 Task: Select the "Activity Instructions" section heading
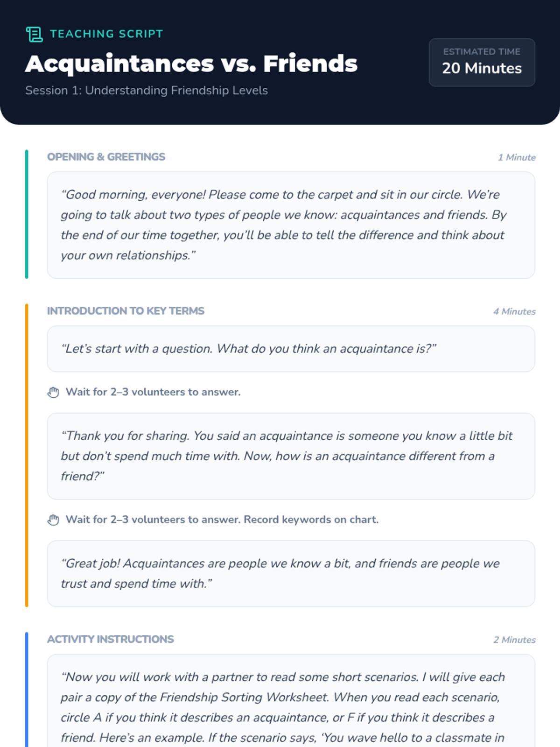click(111, 639)
